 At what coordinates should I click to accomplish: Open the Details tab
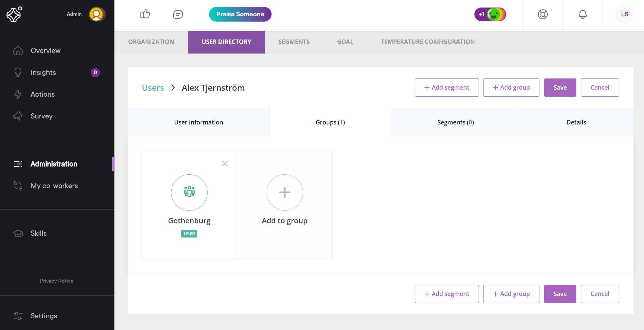coord(576,122)
